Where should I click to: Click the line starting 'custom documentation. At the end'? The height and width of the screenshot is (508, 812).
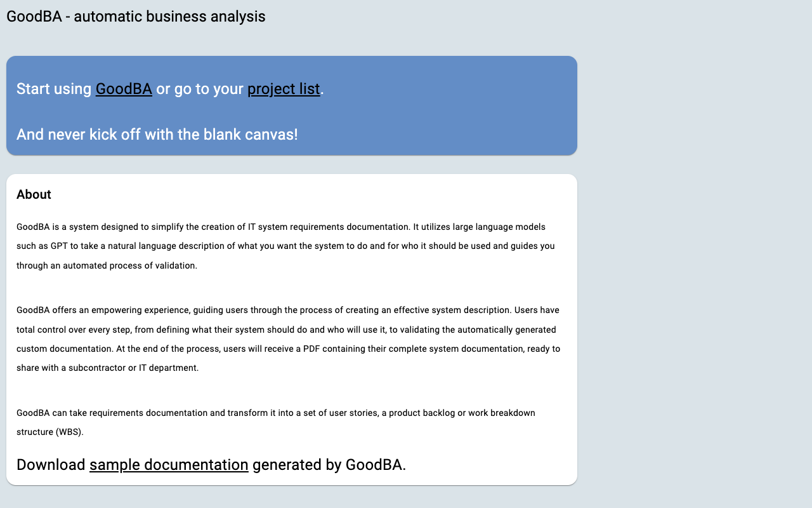pyautogui.click(x=289, y=349)
